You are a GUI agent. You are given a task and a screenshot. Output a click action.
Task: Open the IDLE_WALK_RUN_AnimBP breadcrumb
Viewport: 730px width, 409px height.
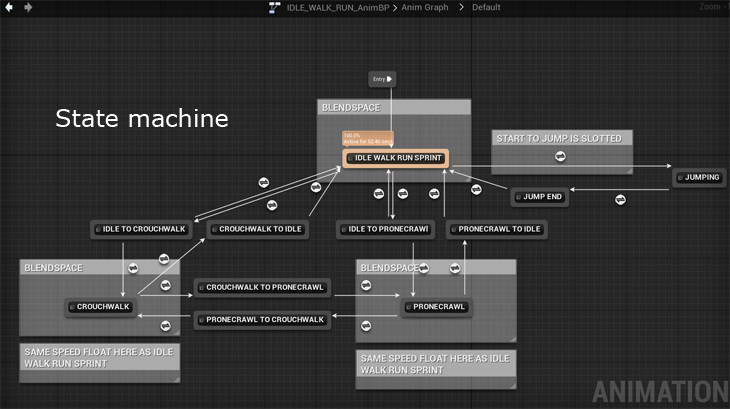point(338,7)
